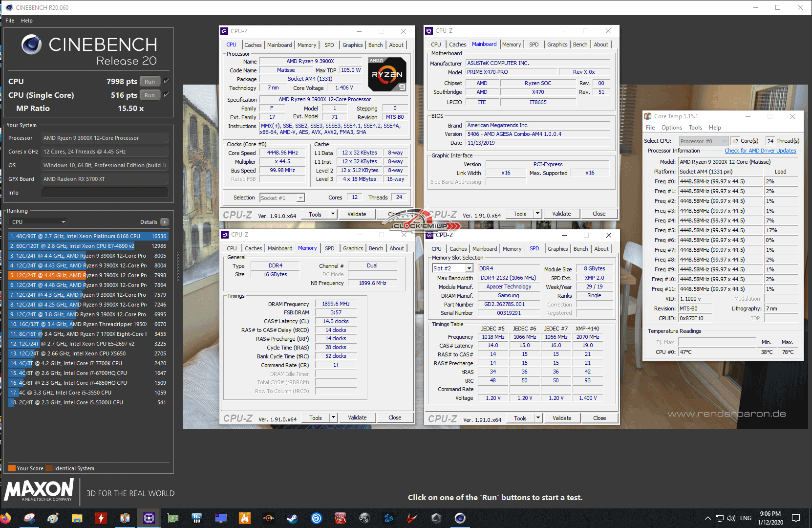812x528 pixels.
Task: Click Check for AMD Driver Updates link
Action: click(x=760, y=151)
